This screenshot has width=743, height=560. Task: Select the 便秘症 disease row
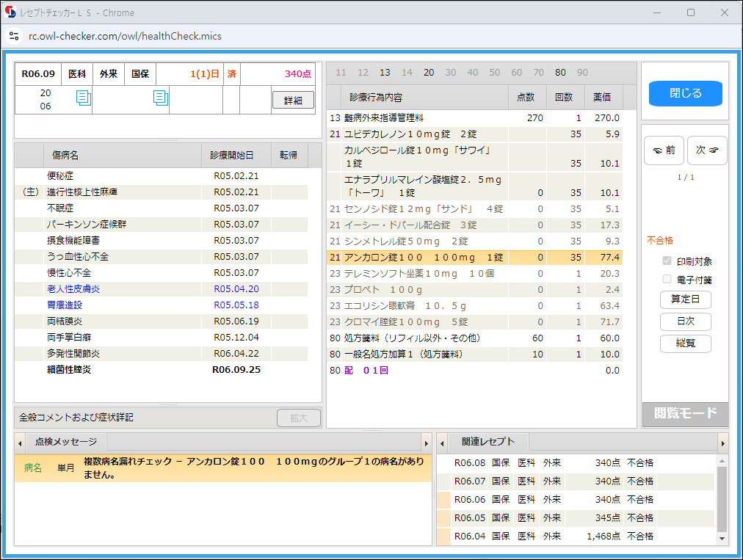tap(161, 175)
